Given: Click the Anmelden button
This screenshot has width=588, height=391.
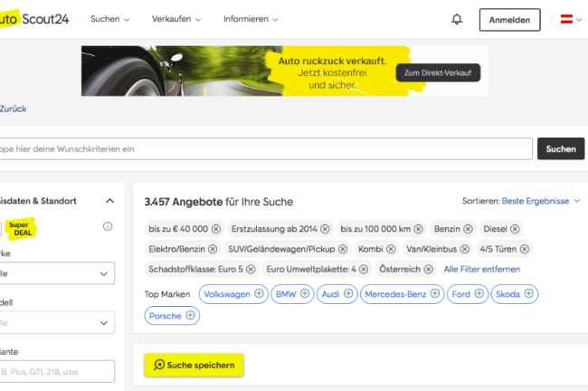Looking at the screenshot, I should click(509, 19).
